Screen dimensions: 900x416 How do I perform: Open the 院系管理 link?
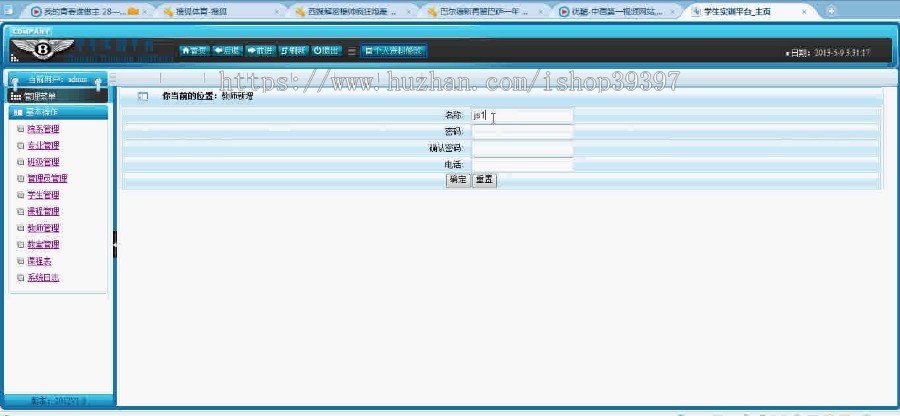click(x=43, y=129)
